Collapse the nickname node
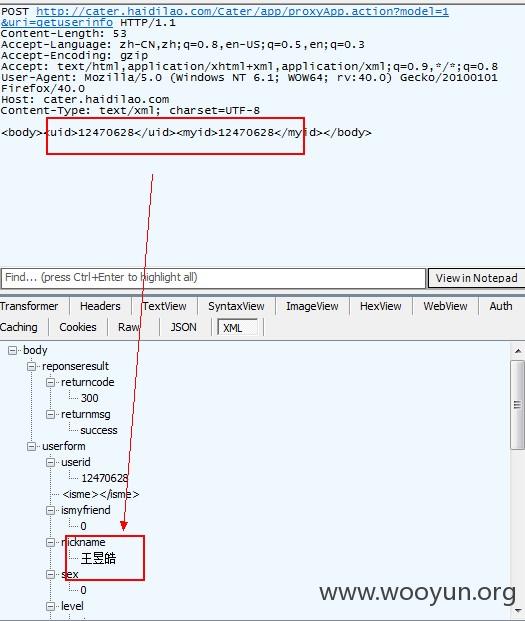The width and height of the screenshot is (525, 621). 51,543
